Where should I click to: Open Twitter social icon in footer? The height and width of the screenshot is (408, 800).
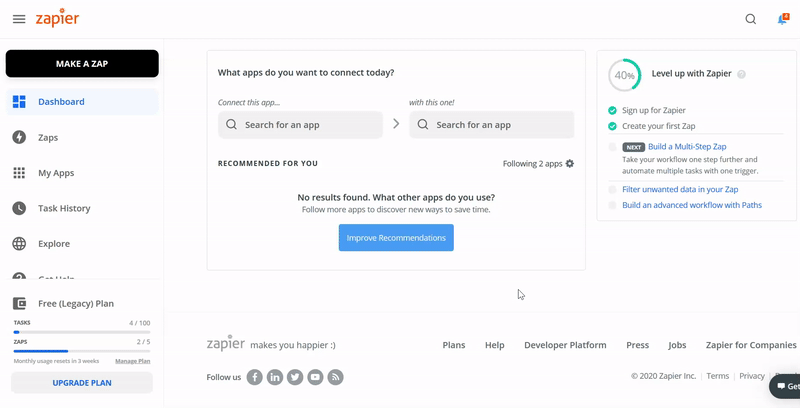[x=295, y=377]
